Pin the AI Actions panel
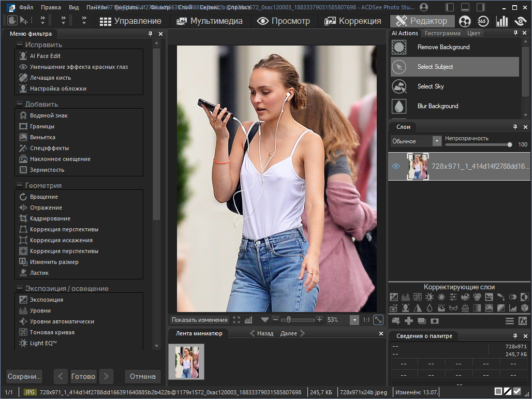The width and height of the screenshot is (532, 399). point(516,33)
